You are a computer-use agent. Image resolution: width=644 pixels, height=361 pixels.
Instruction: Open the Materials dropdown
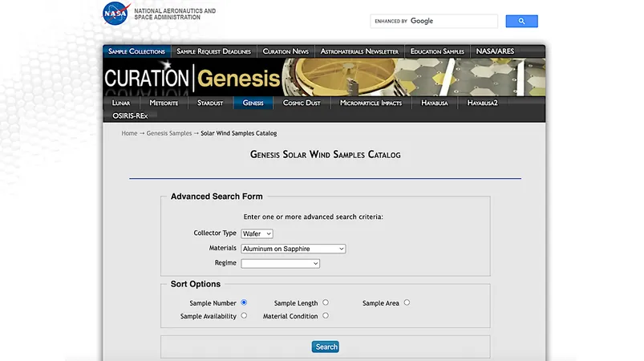coord(294,249)
